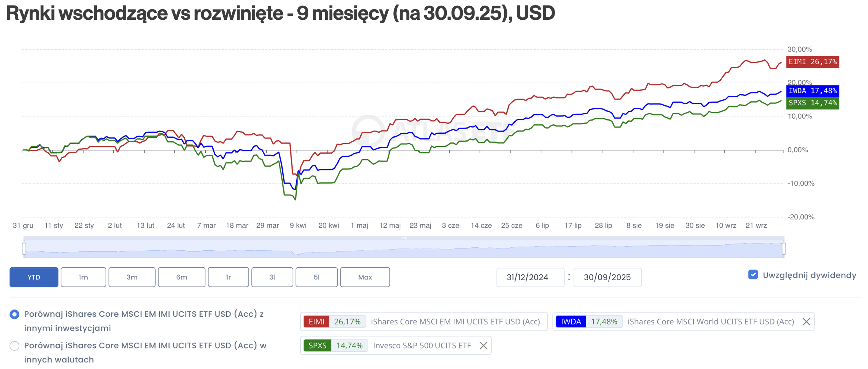This screenshot has height=369, width=868.
Task: Click the blue IWDA legend badge
Action: [571, 322]
